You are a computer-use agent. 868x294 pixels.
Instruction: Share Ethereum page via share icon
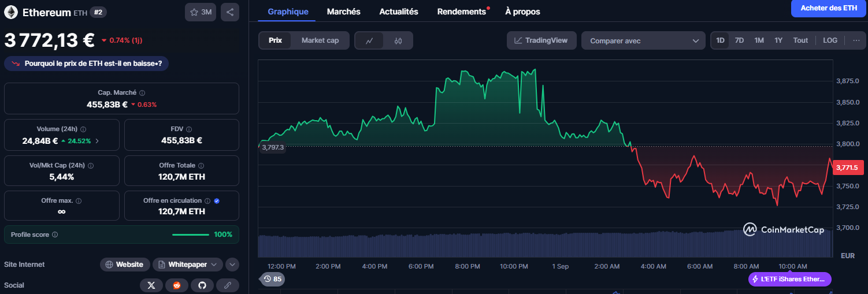230,12
